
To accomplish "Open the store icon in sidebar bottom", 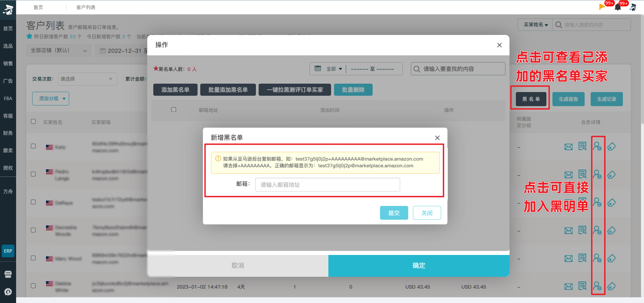I will point(8,274).
